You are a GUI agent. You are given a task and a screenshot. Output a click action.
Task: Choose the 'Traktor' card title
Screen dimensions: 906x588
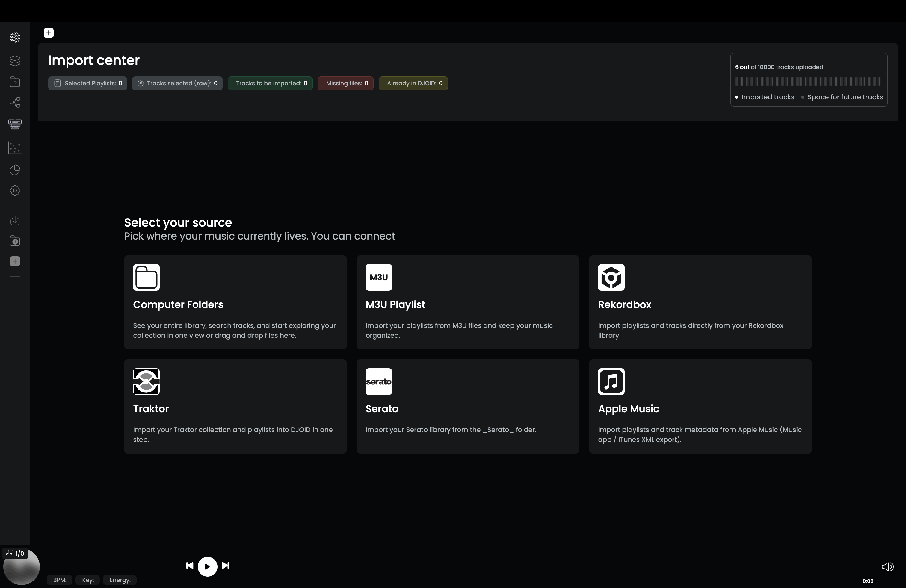151,408
